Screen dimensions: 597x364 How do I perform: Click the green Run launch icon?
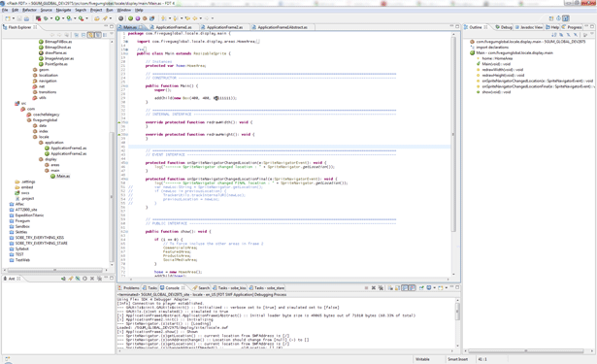click(57, 18)
